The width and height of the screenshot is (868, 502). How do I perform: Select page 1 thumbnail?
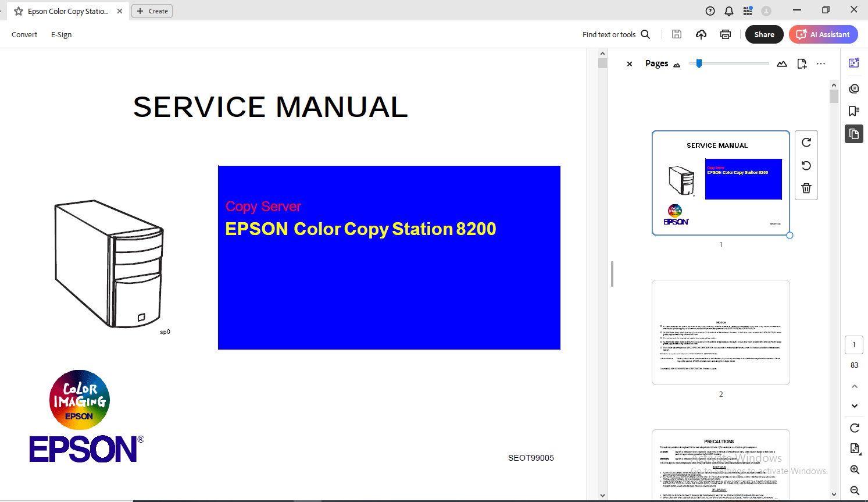click(x=721, y=183)
